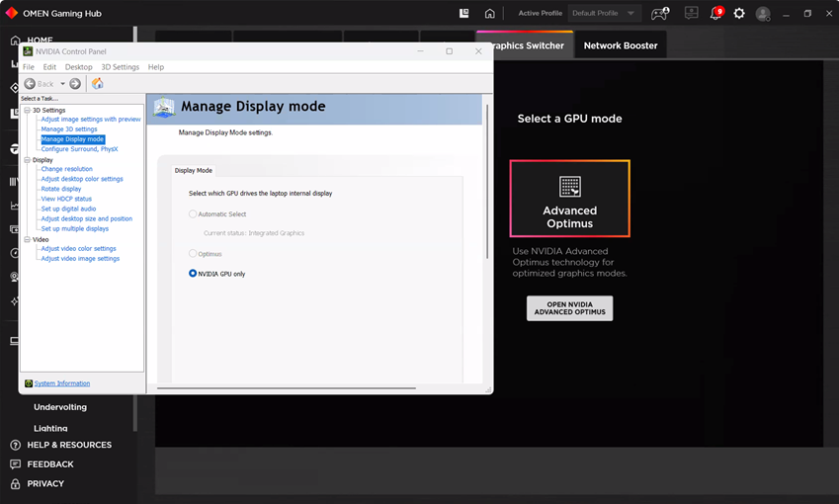Click the NVIDIA panel vertical scrollbar
Viewport: 839px width, 504px height.
point(487,182)
